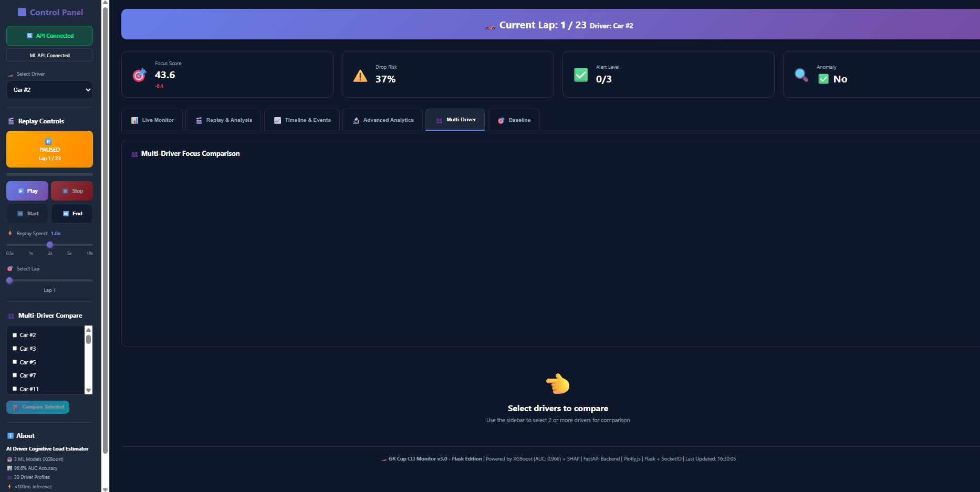
Task: Click the Drop Risk warning triangle icon
Action: click(360, 76)
